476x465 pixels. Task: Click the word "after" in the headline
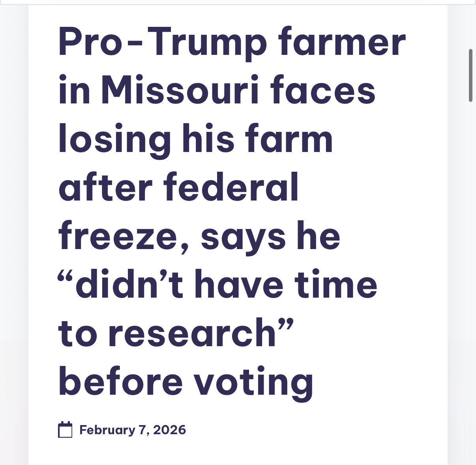coord(105,188)
